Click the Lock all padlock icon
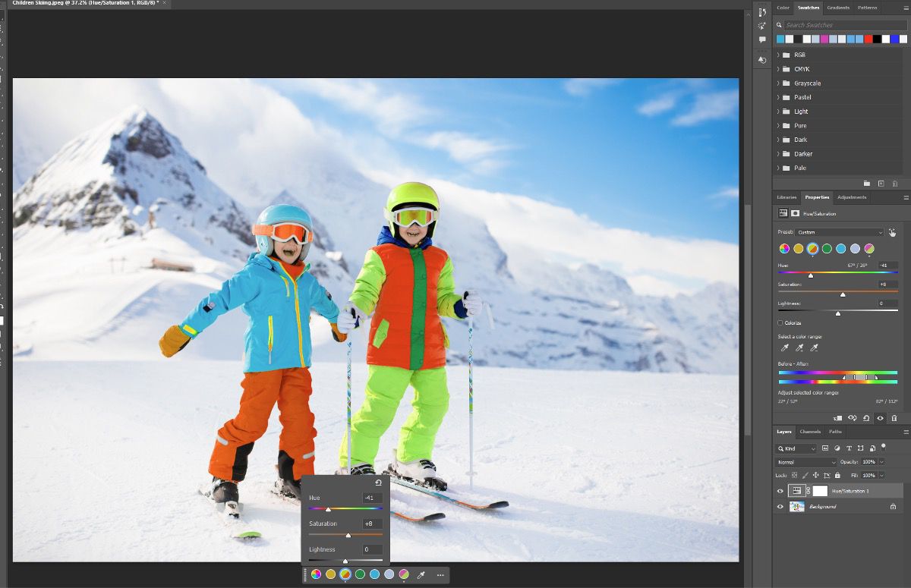911x588 pixels. click(837, 475)
